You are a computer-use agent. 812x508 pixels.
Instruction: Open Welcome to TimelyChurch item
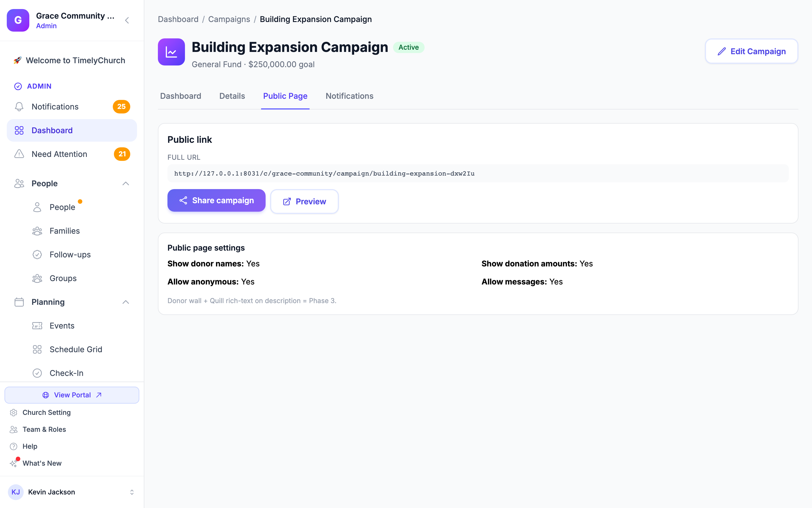72,60
